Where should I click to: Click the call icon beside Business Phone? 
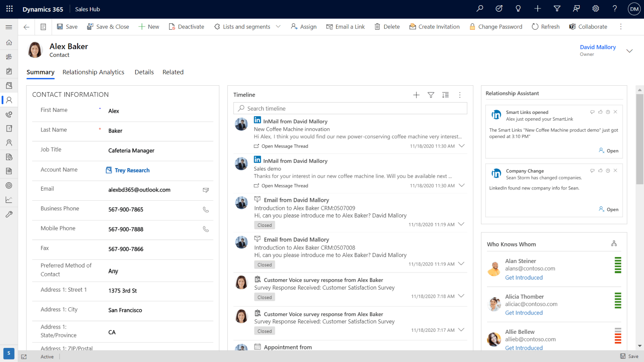206,210
